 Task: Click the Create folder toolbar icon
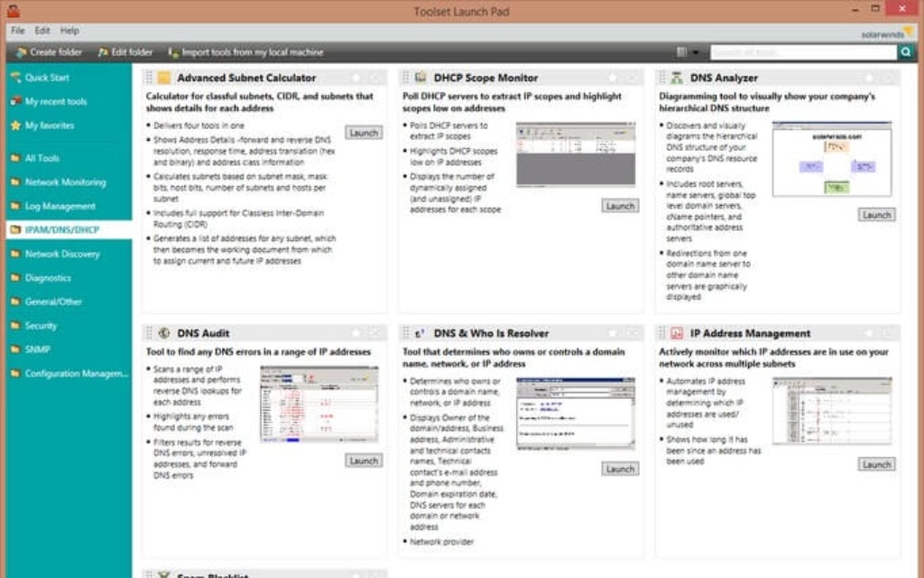coord(20,51)
